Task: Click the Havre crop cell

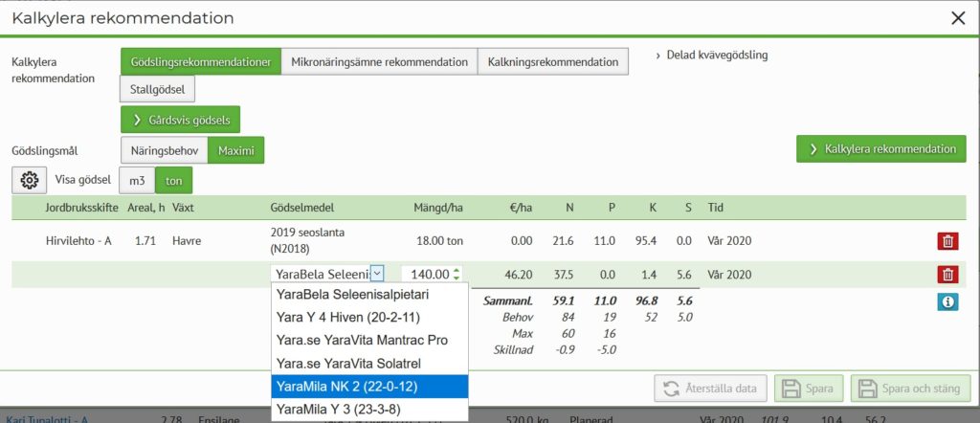Action: [x=187, y=240]
